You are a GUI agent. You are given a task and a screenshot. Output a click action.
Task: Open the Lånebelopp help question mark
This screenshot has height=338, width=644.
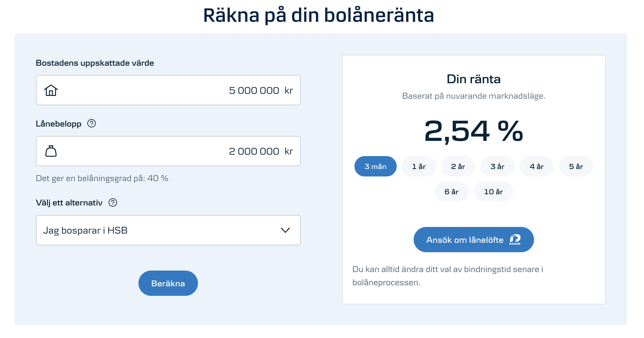click(x=91, y=123)
